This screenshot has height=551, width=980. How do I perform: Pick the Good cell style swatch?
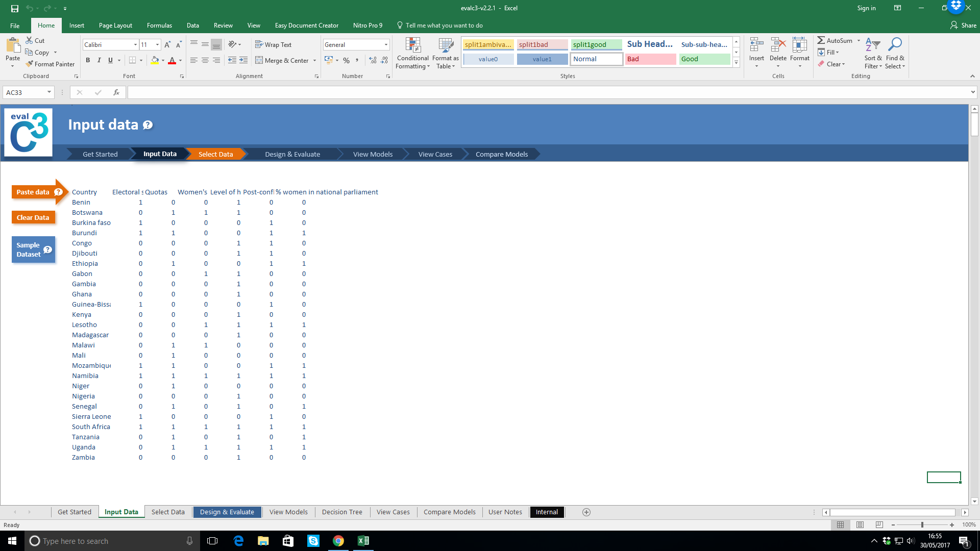point(704,59)
